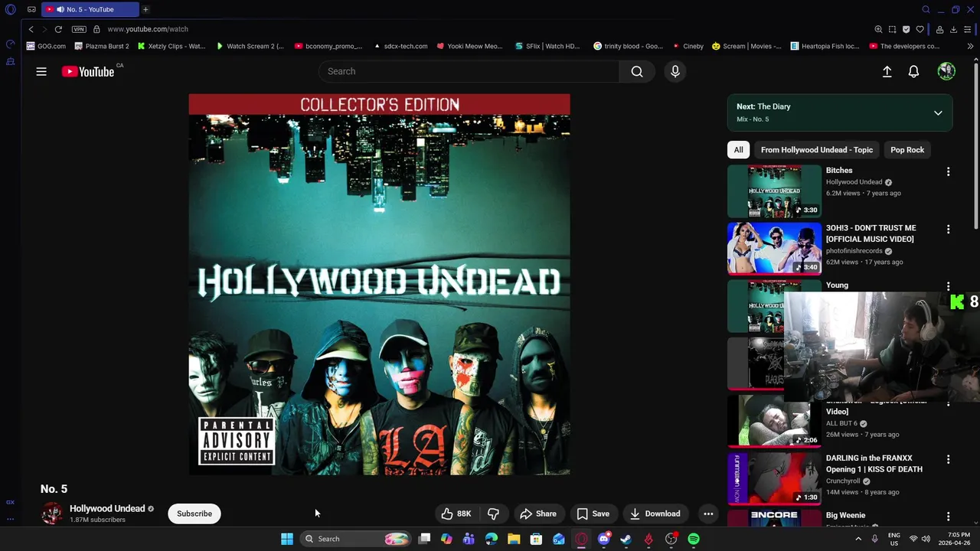Click the search magnifier button
Viewport: 980px width, 551px height.
coord(637,71)
